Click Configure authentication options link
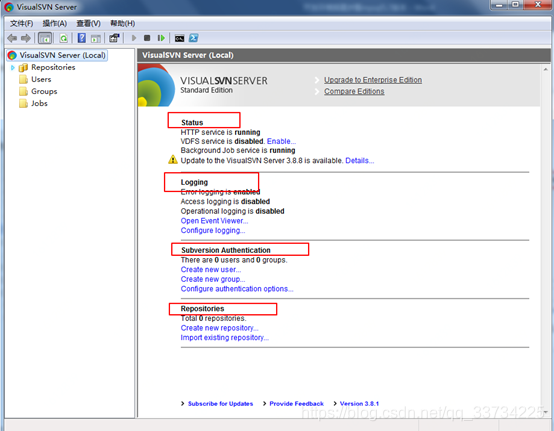The image size is (554, 431). pyautogui.click(x=237, y=289)
